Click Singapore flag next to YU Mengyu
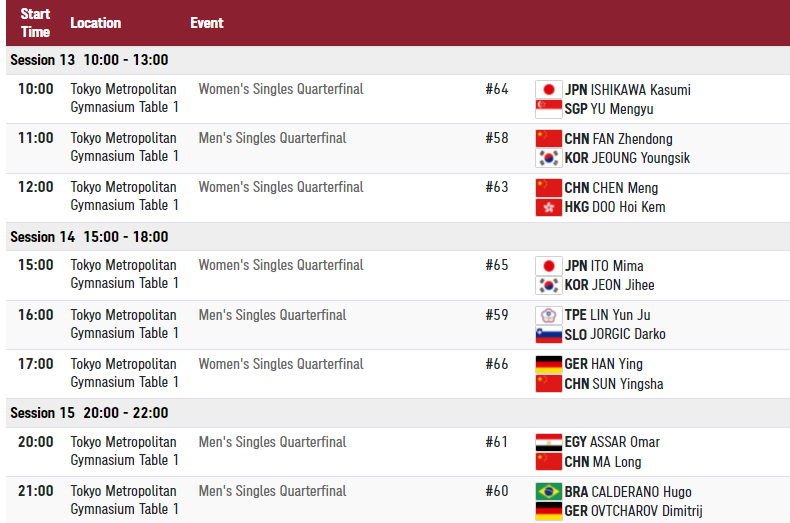The image size is (790, 523). (x=548, y=109)
